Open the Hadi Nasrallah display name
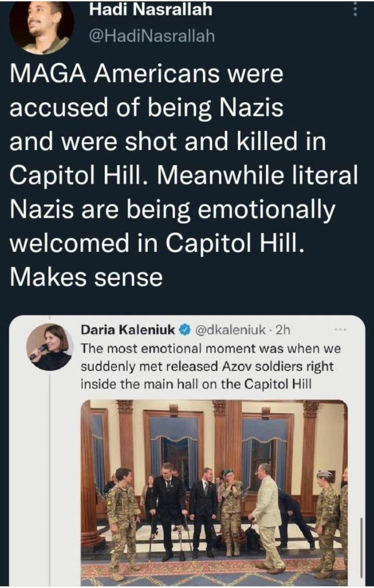Image resolution: width=374 pixels, height=588 pixels. click(151, 10)
